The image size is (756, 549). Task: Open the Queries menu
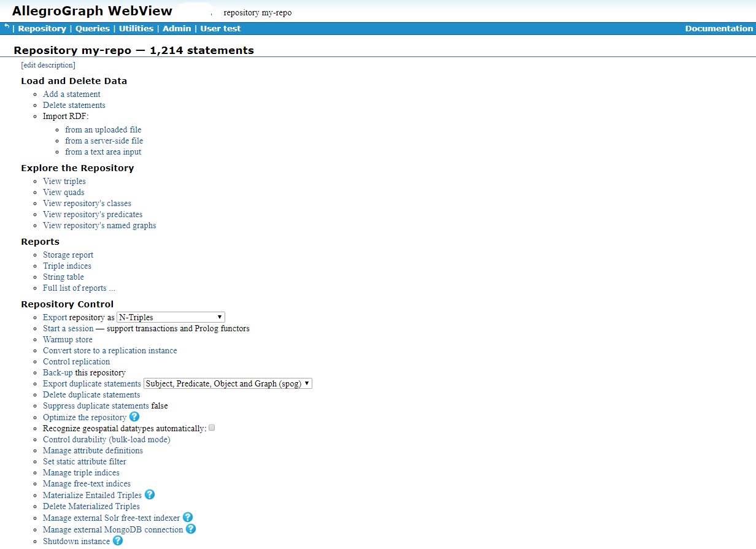coord(92,28)
